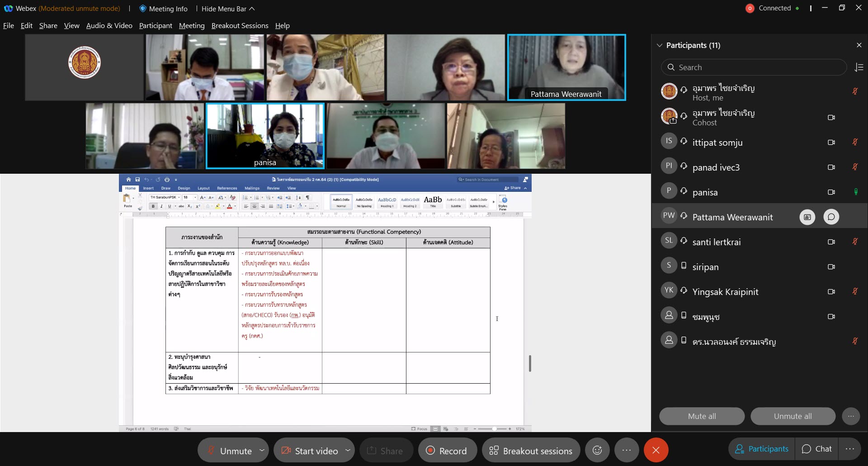Open chat bubble icon in Pattama Weerawanit row
Screen dimensions: 868x466
click(831, 217)
